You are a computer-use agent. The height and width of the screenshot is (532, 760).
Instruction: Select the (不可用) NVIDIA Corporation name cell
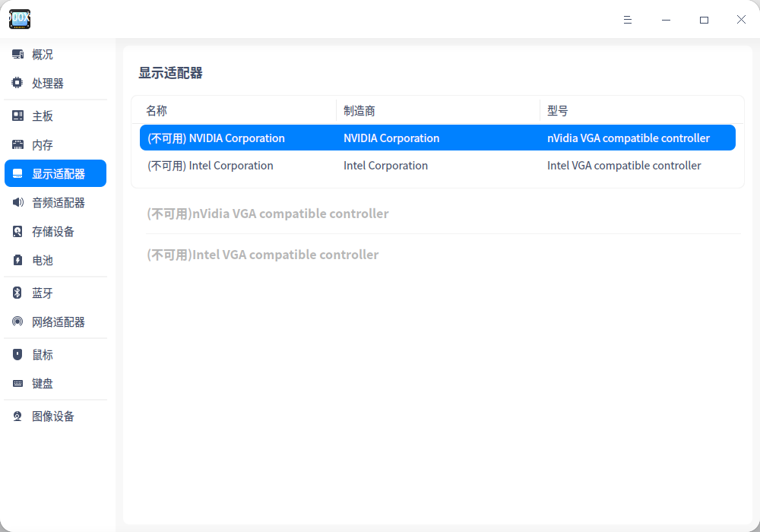[216, 138]
